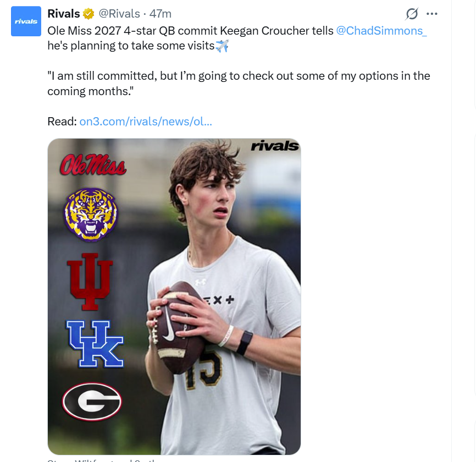Click the Rivals display name
This screenshot has width=476, height=462.
[x=64, y=14]
